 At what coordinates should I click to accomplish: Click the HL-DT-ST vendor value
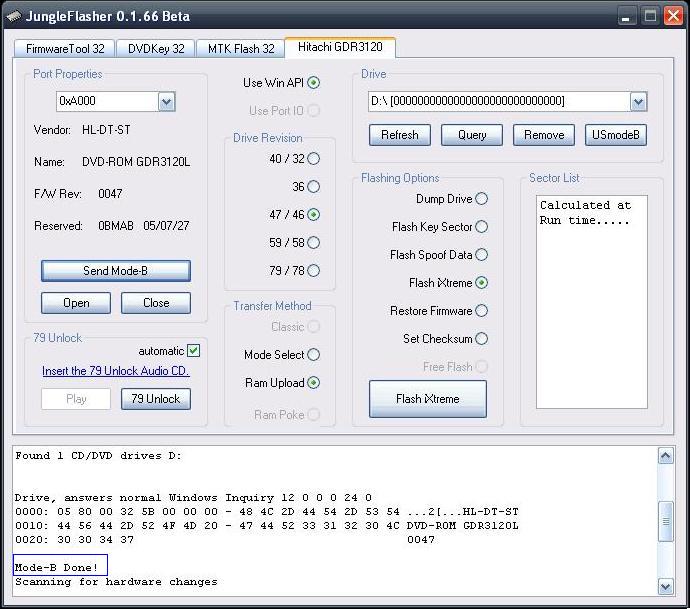pos(106,130)
